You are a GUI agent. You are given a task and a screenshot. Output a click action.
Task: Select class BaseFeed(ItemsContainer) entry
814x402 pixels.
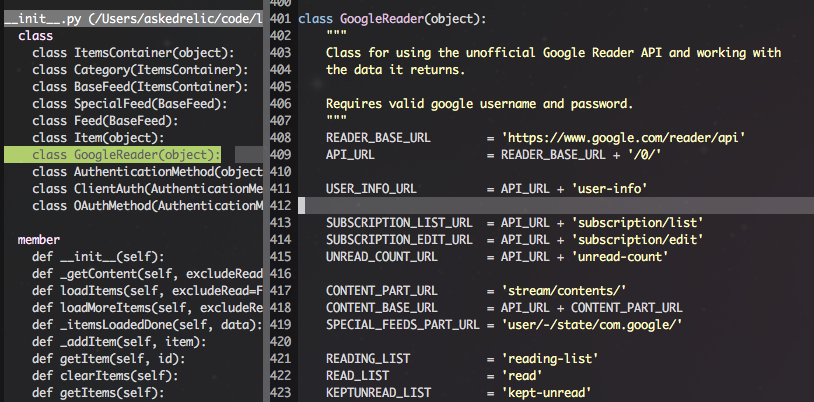[x=140, y=87]
